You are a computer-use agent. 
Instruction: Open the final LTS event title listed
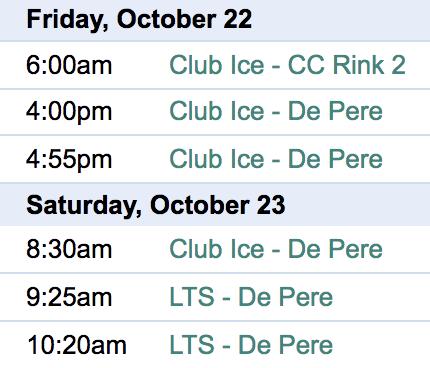coord(251,345)
